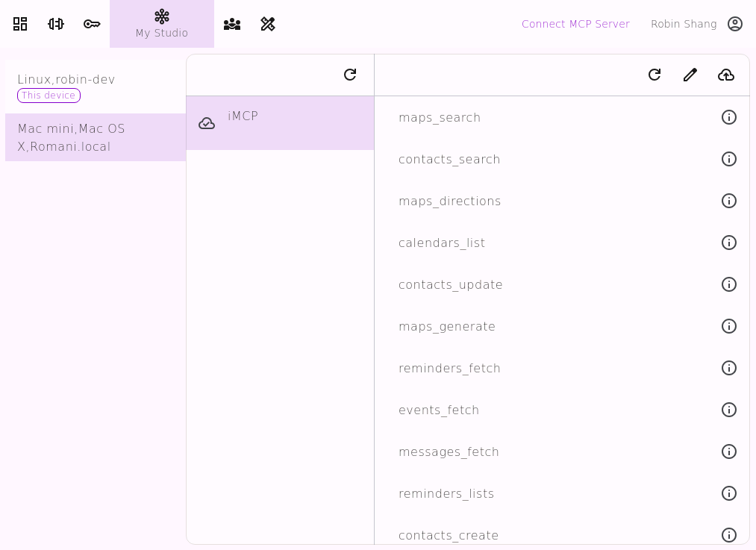The height and width of the screenshot is (550, 756).
Task: Click the pencil and ruler design icon
Action: click(x=268, y=24)
